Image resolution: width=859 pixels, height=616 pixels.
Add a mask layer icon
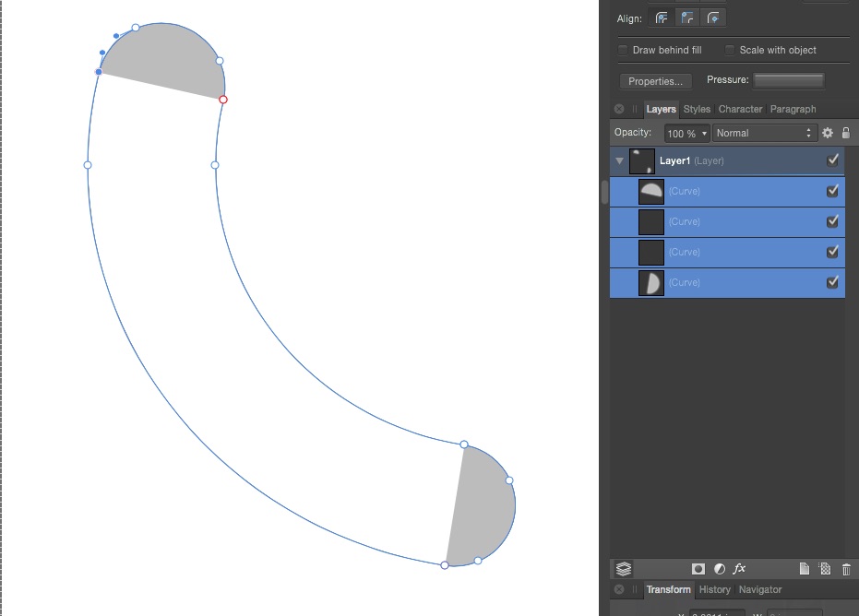click(x=698, y=569)
